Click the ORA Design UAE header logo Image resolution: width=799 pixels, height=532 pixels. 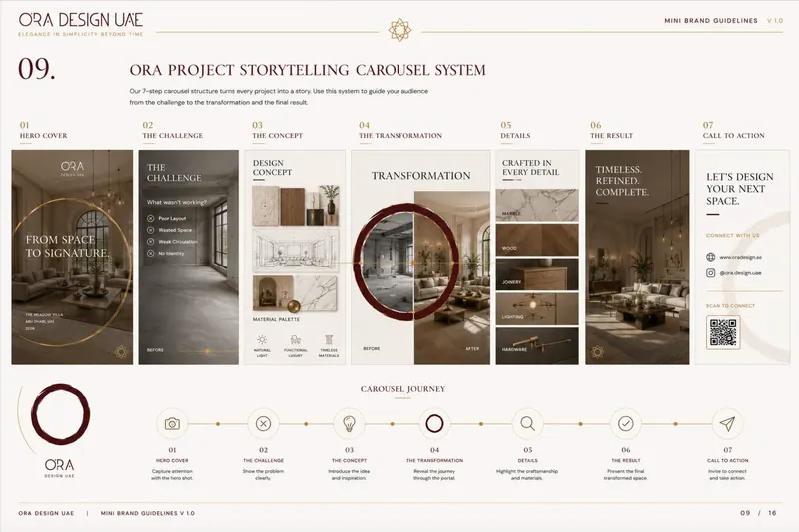click(x=81, y=24)
